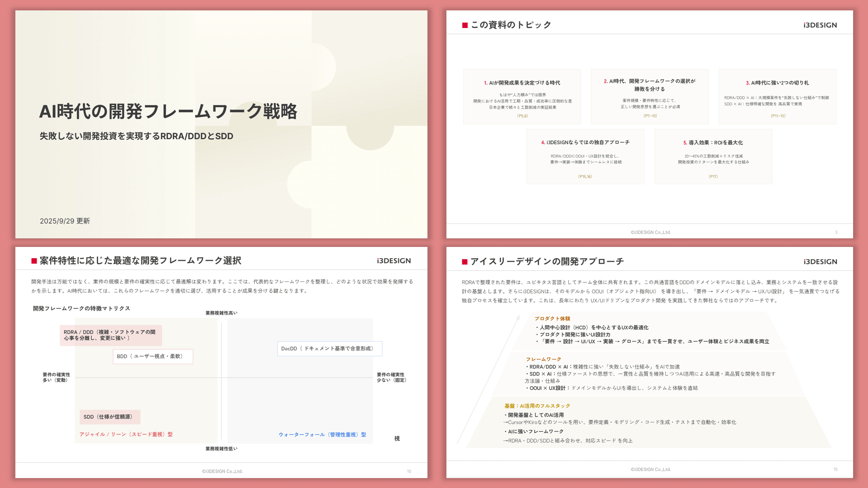Select the フレームワーク pyramid section
Image resolution: width=868 pixels, height=488 pixels.
coord(543,359)
